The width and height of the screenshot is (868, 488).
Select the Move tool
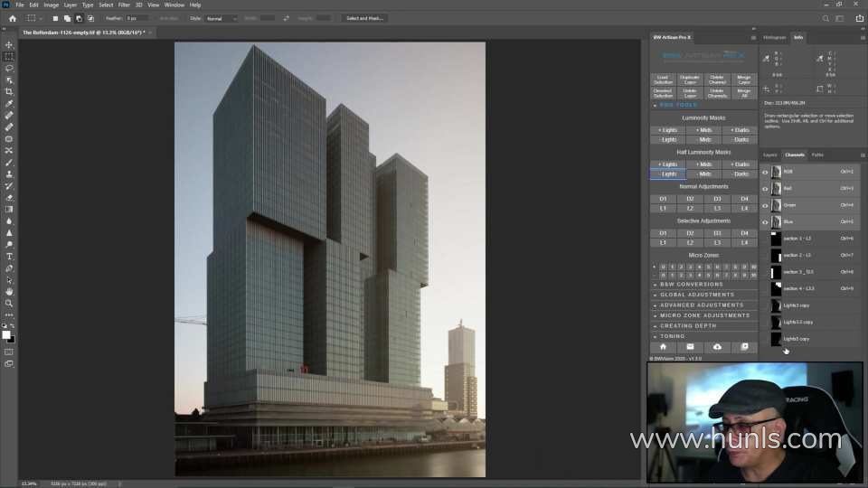tap(10, 44)
